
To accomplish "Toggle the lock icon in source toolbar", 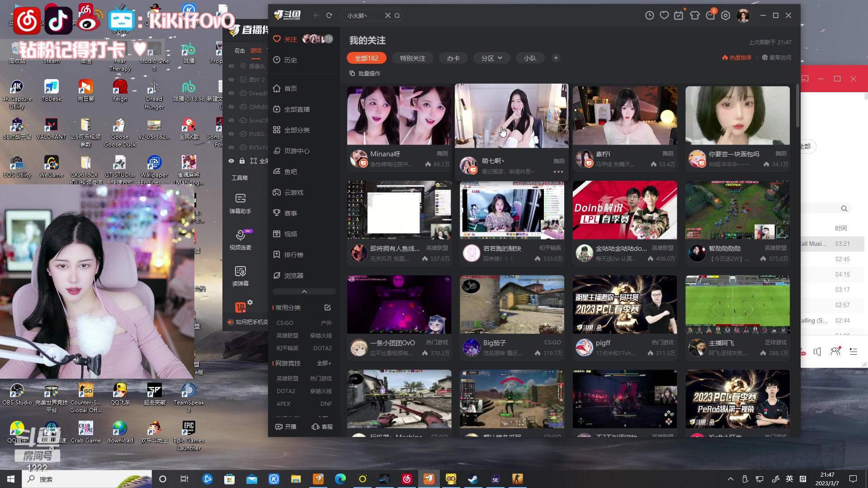I will click(242, 161).
